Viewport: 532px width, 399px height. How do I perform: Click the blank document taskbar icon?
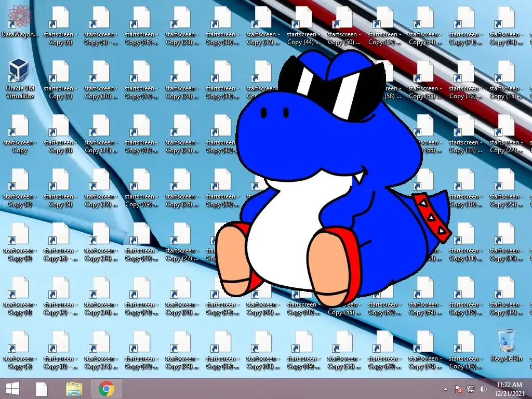(42, 389)
